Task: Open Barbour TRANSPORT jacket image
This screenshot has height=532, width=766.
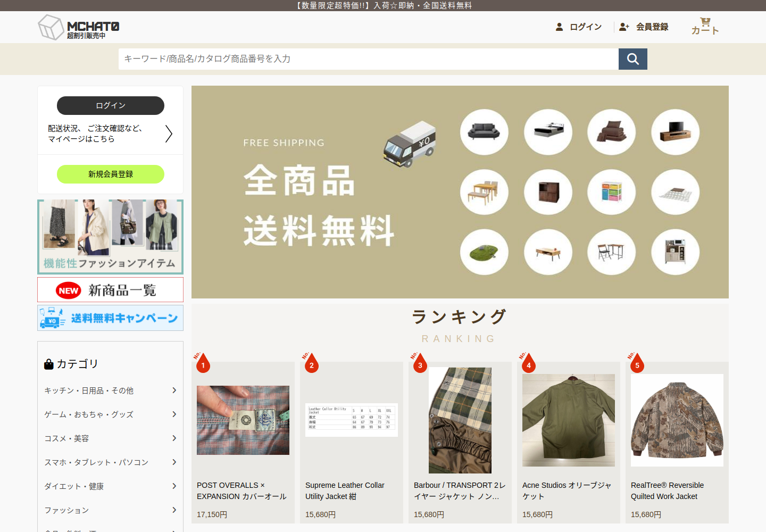Action: click(460, 420)
